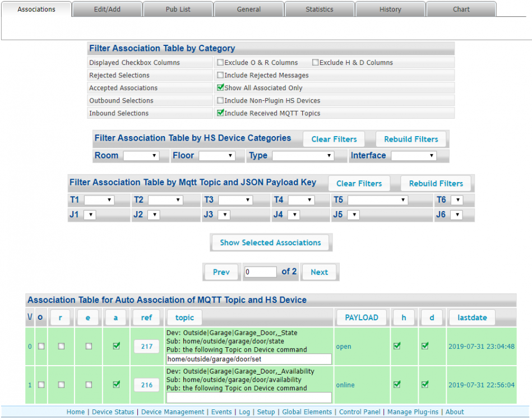The image size is (532, 420).
Task: Open the Device Management footer link
Action: (173, 412)
